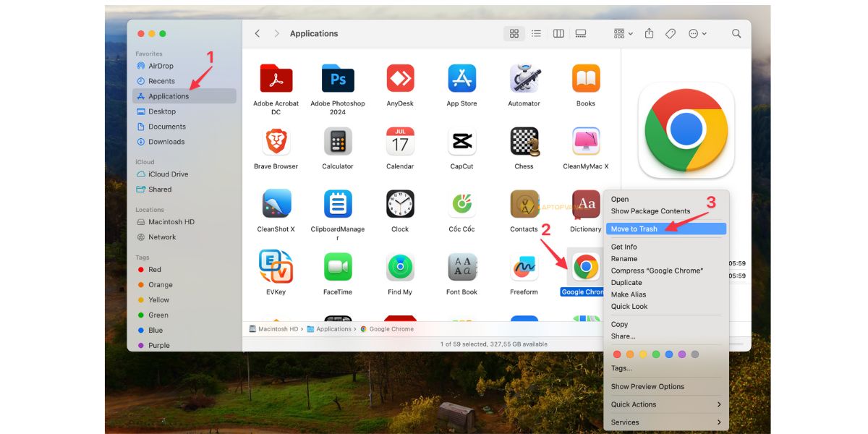Expand the Services submenu
The height and width of the screenshot is (434, 868).
click(666, 422)
